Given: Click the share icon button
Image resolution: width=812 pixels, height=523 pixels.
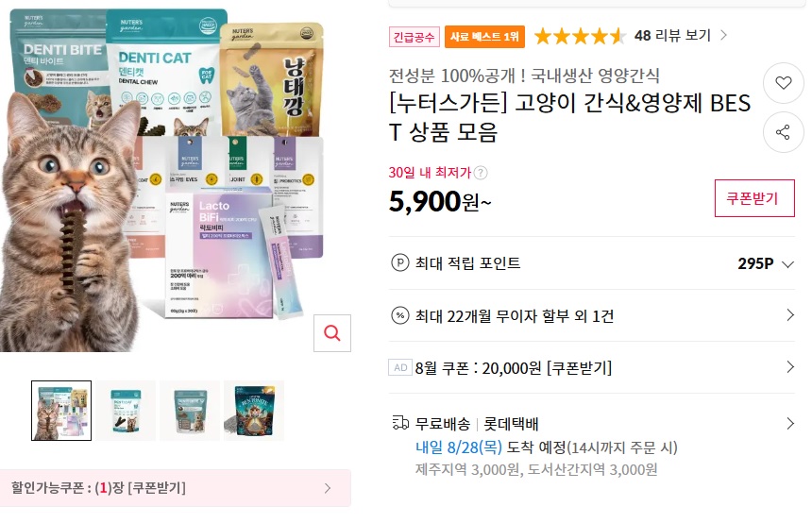Looking at the screenshot, I should 783,132.
